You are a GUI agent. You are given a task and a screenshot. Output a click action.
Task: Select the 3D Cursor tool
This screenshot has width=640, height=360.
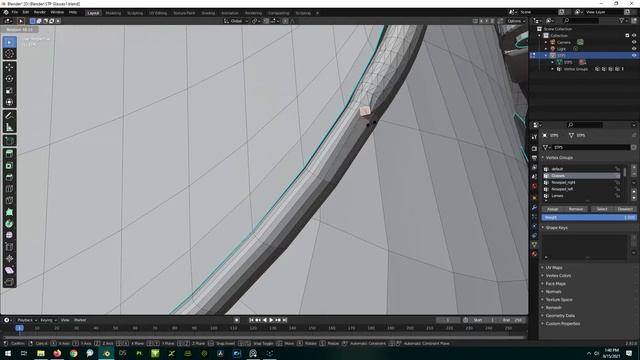click(x=9, y=54)
